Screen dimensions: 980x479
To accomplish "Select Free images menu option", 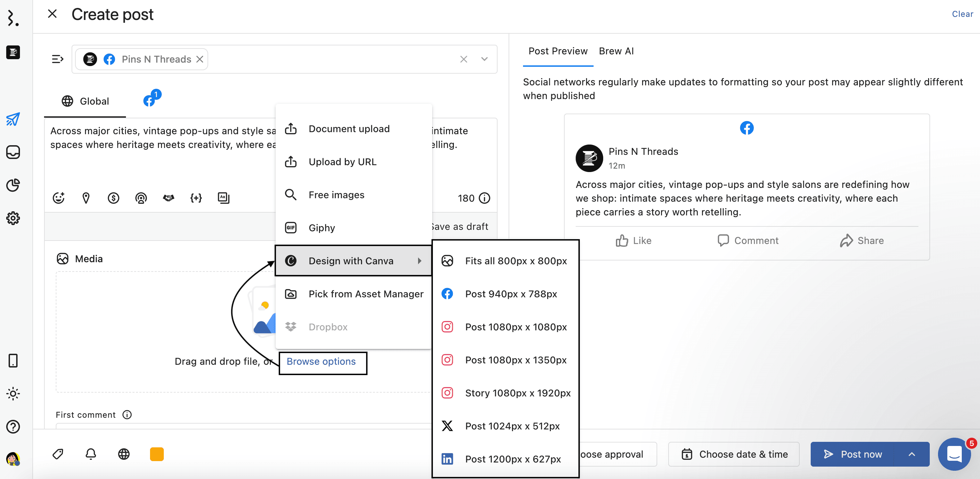I will click(336, 195).
